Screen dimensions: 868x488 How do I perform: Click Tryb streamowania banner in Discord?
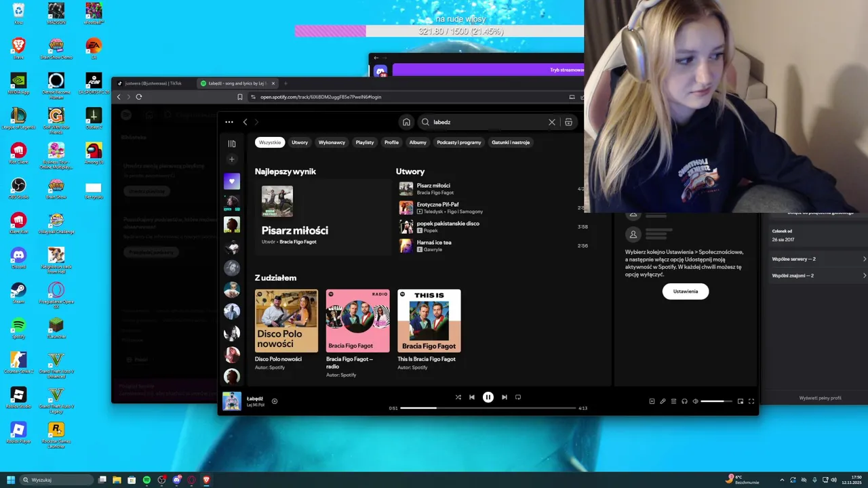click(x=488, y=70)
